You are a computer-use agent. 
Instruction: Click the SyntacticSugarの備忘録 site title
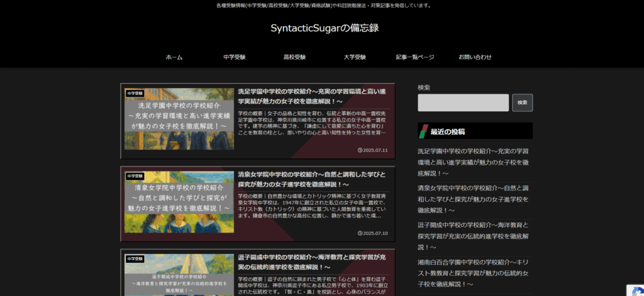(x=325, y=28)
